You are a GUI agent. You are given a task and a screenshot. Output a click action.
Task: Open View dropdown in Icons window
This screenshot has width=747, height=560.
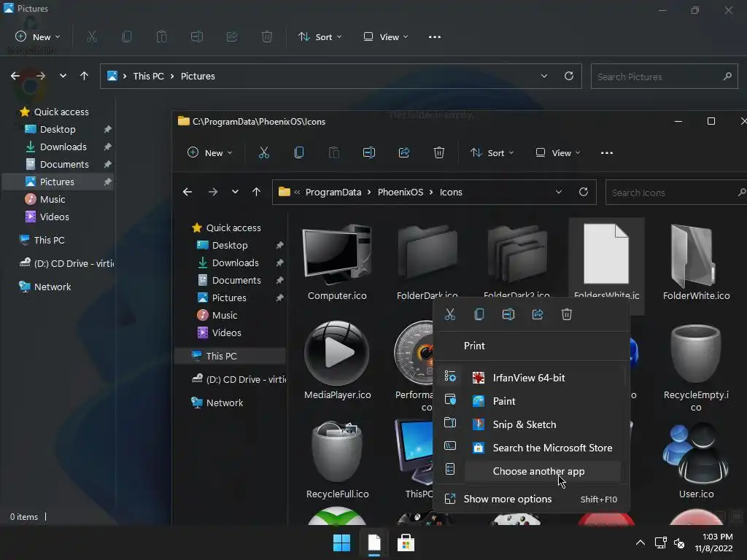pyautogui.click(x=558, y=153)
